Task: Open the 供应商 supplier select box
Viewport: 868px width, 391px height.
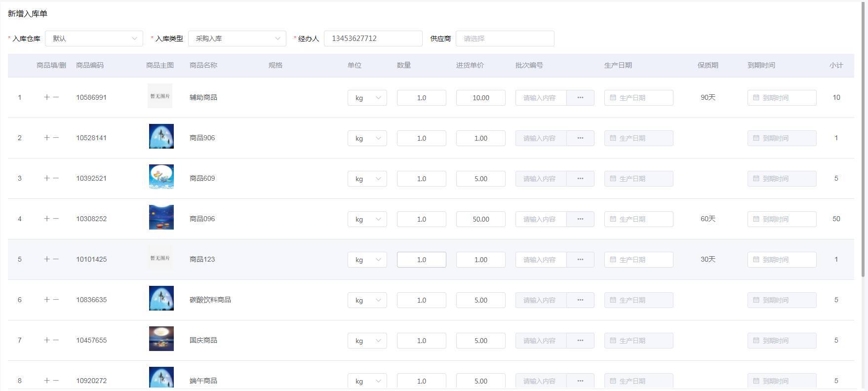Action: click(505, 39)
